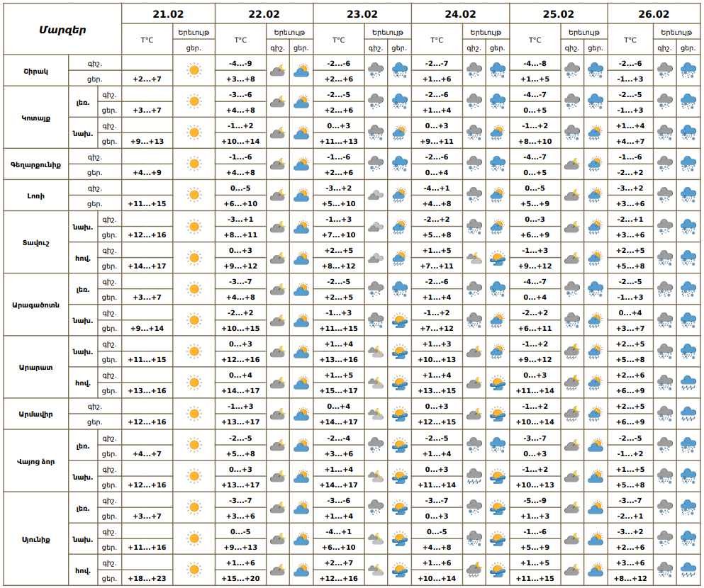Click Գեղարքունիք night weather icon for 26.02
The image size is (704, 588).
664,164
